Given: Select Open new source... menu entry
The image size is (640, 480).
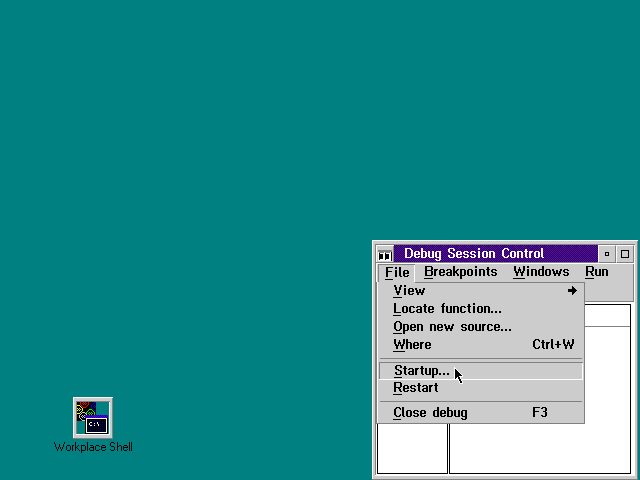Looking at the screenshot, I should (x=481, y=327).
